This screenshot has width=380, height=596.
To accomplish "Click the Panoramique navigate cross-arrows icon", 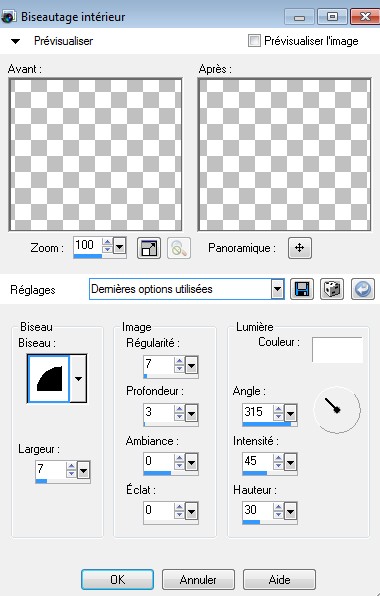I will coord(299,248).
